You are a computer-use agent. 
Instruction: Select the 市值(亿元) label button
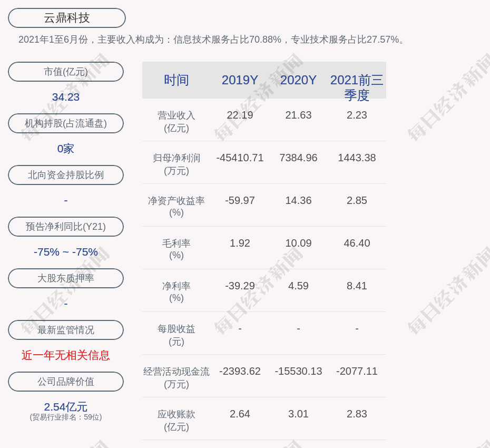[66, 72]
